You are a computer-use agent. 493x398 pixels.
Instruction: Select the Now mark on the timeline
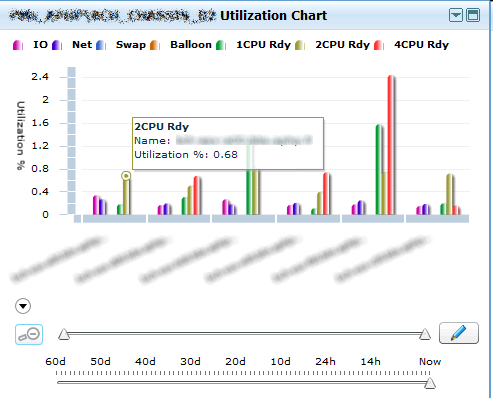coord(430,362)
